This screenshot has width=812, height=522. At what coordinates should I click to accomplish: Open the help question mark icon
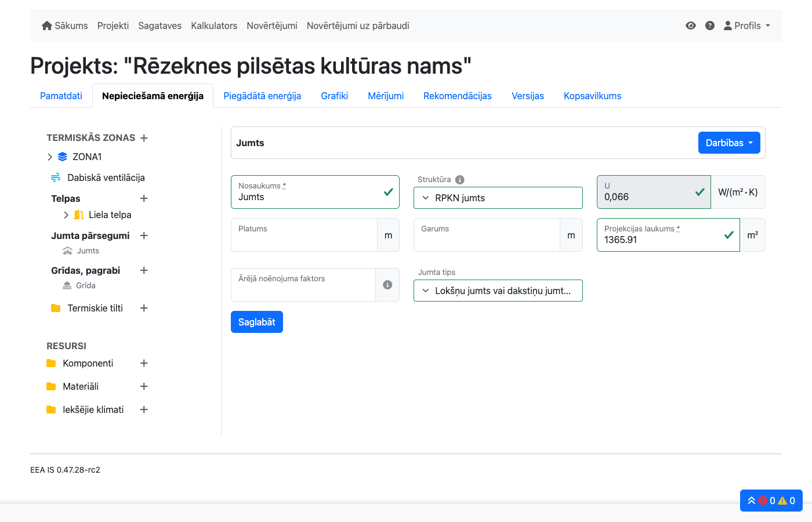click(x=710, y=26)
